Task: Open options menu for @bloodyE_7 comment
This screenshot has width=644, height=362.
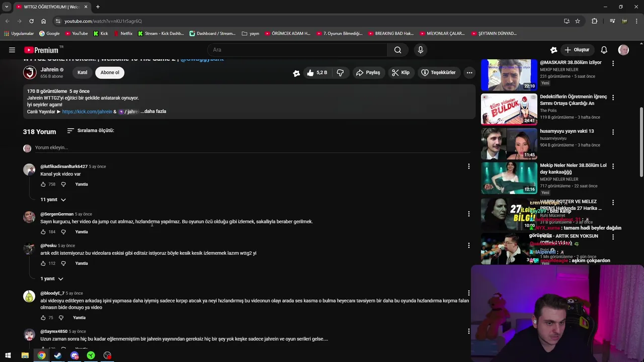Action: (469, 293)
